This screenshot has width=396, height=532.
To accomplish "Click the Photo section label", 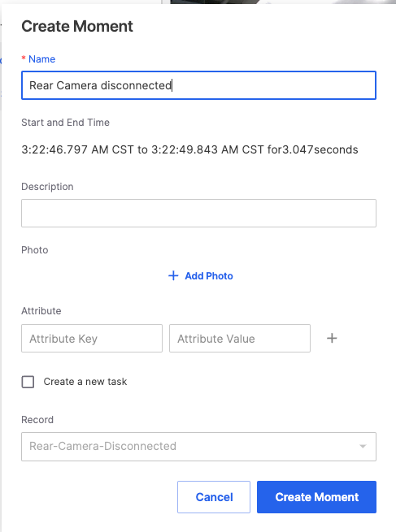I will coord(35,250).
